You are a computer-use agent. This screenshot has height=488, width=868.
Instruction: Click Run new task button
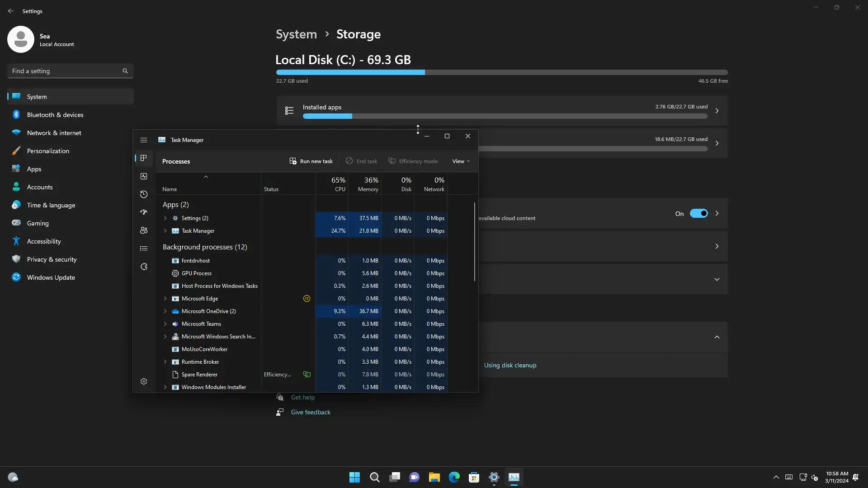311,161
